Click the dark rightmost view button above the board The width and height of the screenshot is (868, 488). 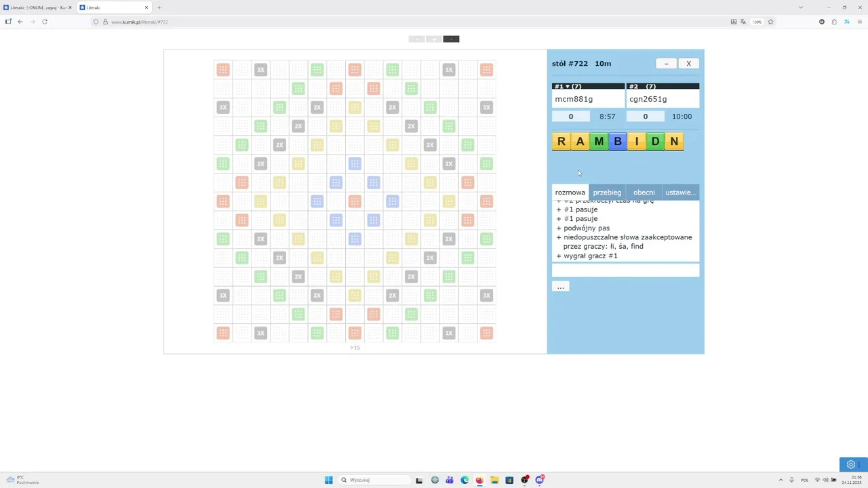click(451, 39)
